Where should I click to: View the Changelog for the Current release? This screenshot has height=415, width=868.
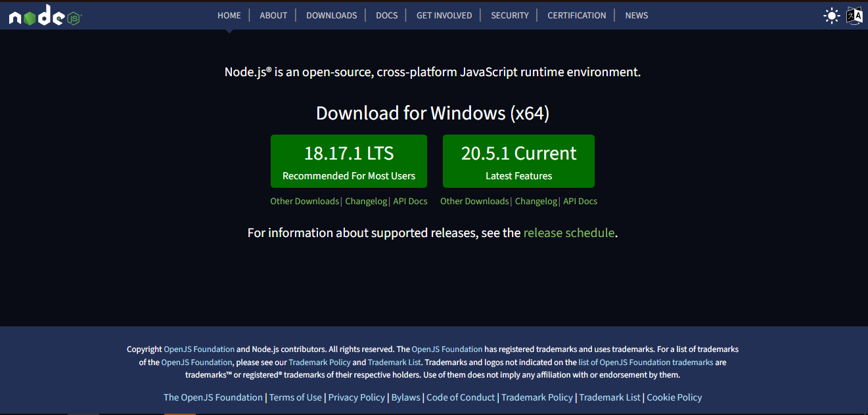click(536, 202)
